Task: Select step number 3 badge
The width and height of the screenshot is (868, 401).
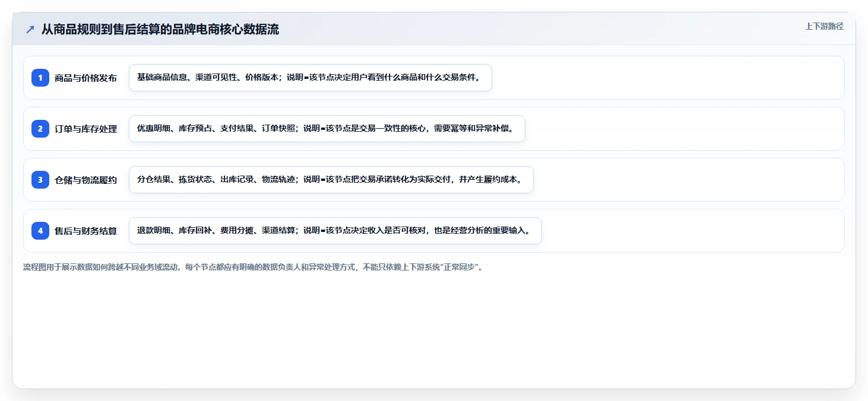Action: click(x=40, y=180)
